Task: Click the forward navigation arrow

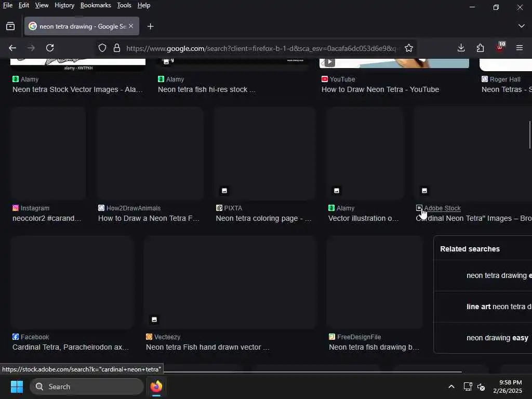Action: [x=31, y=48]
